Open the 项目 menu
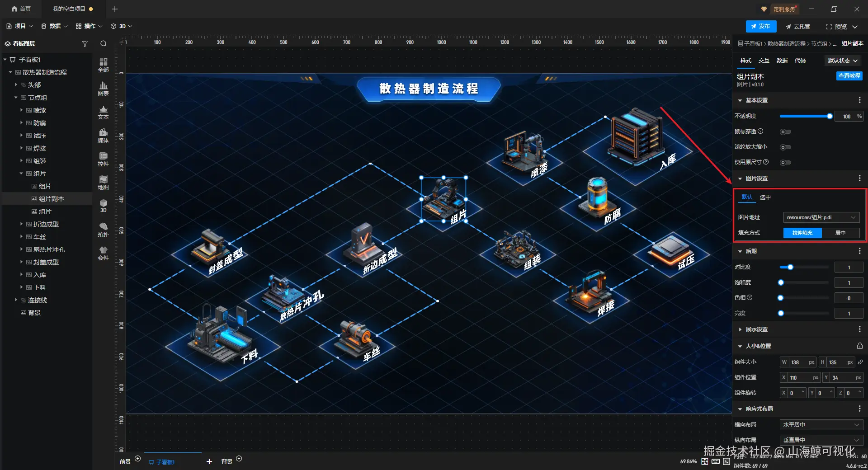The height and width of the screenshot is (470, 868). point(19,26)
